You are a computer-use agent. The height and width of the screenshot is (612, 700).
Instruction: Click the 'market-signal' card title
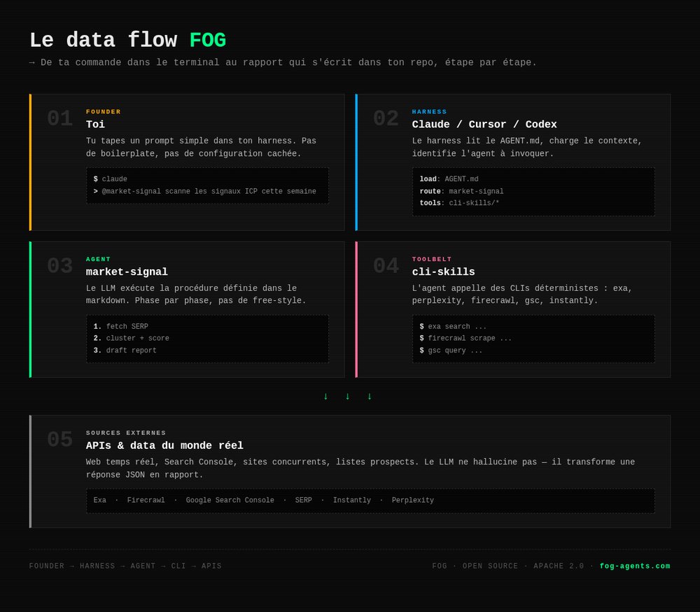tap(127, 271)
